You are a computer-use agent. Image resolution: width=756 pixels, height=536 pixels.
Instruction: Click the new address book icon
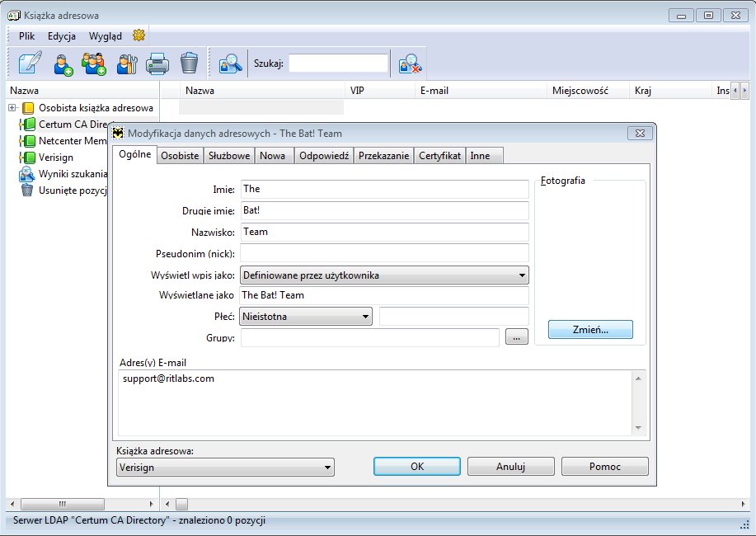click(31, 63)
